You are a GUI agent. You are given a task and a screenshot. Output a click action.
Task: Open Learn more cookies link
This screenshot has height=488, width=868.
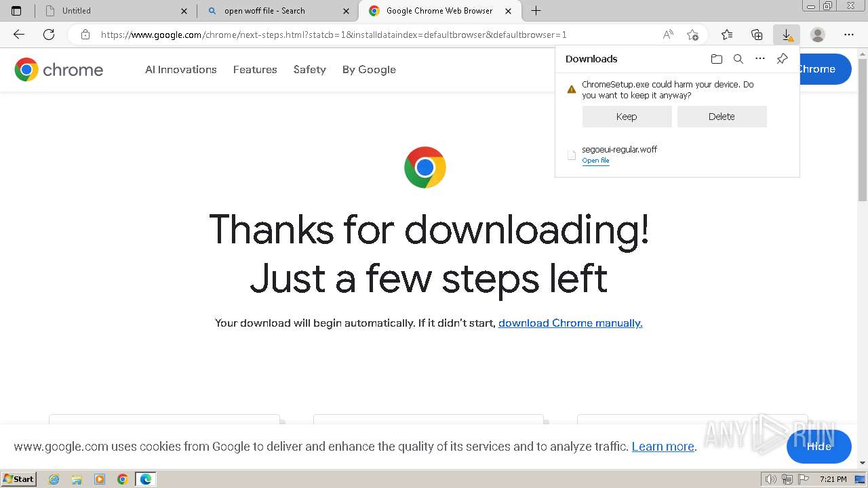[663, 447]
